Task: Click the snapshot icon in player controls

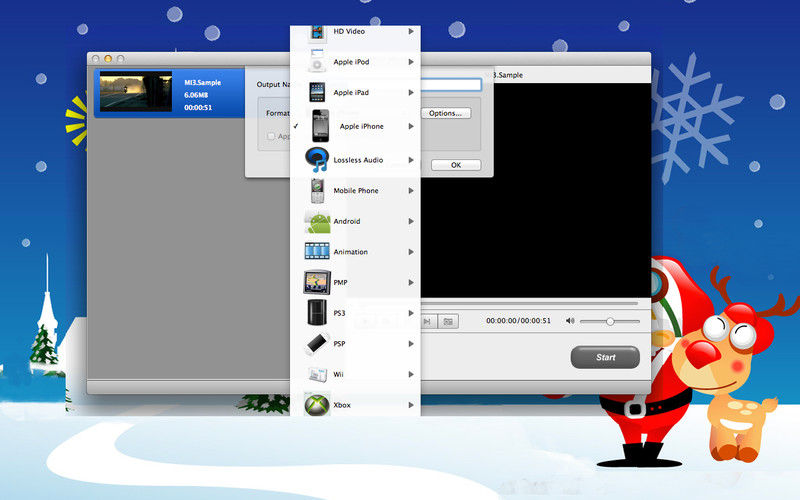Action: 448,321
